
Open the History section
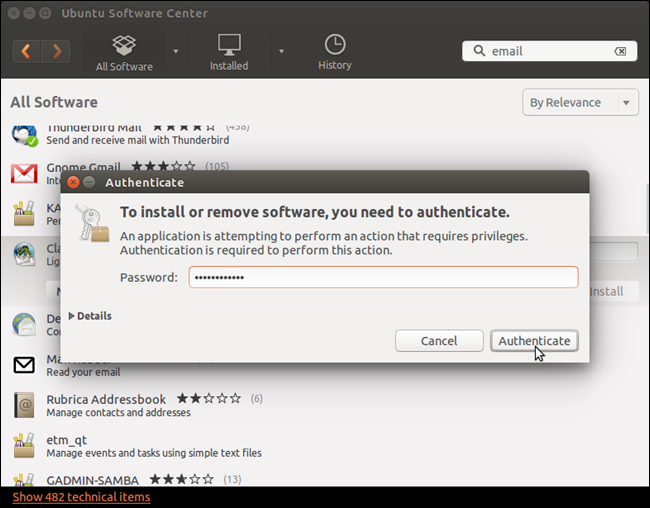pos(335,52)
